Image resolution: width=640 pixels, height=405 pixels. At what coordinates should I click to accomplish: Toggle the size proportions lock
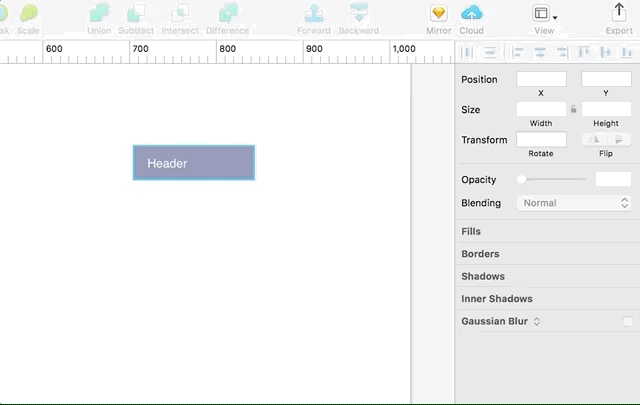(x=573, y=109)
